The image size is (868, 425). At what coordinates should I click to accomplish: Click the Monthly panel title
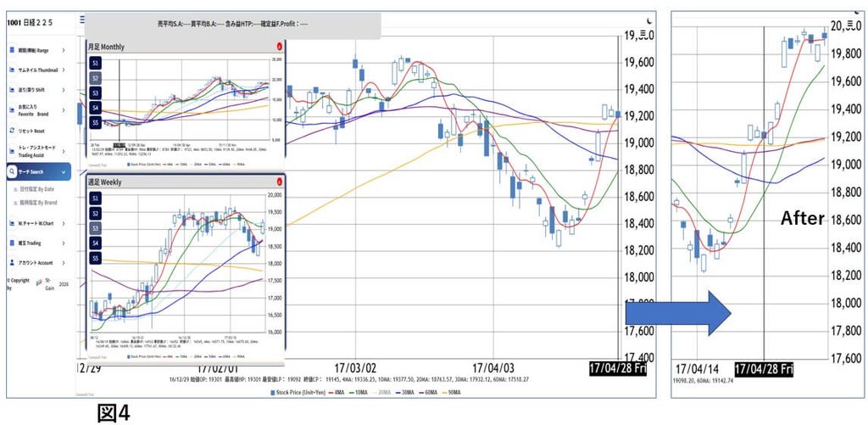click(106, 48)
